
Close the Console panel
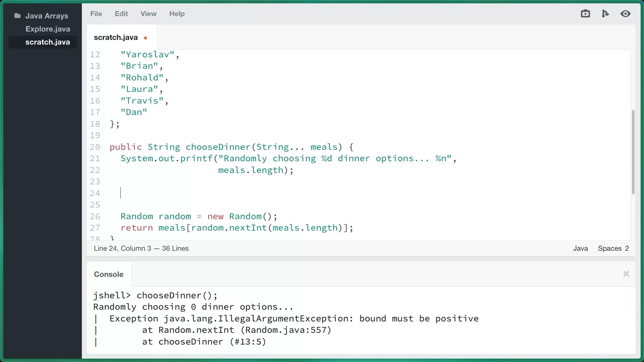(x=626, y=274)
